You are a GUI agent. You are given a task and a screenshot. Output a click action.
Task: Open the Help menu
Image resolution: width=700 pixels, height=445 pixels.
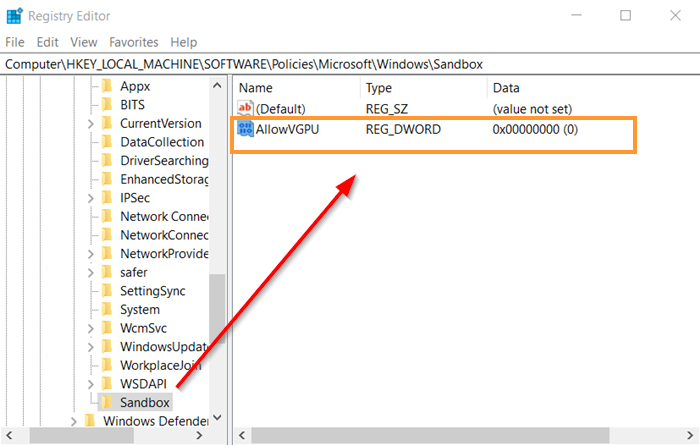click(183, 42)
